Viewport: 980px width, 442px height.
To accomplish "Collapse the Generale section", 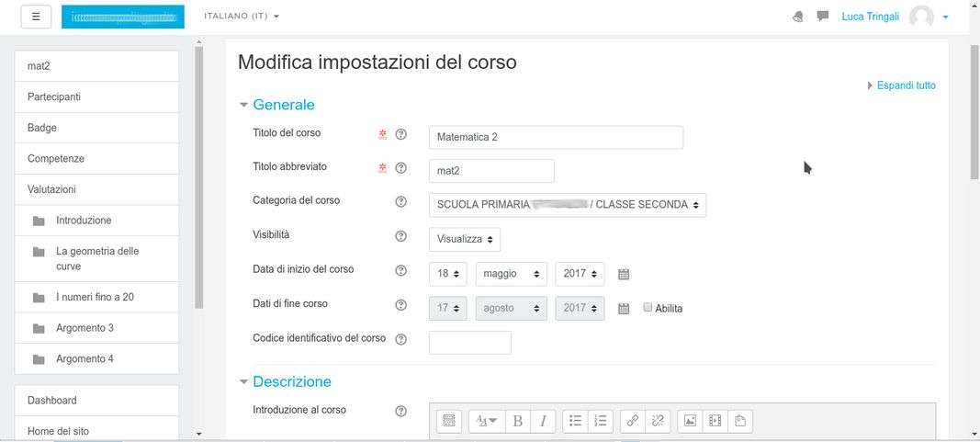I will click(x=244, y=105).
